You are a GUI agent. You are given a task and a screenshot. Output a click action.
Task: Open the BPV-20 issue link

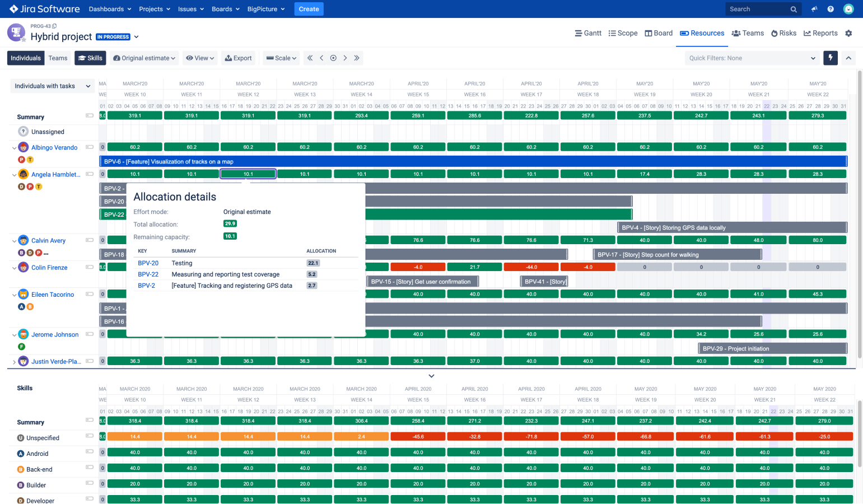pos(148,263)
